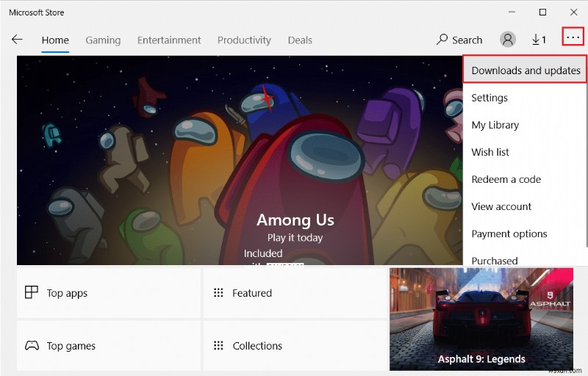Select Downloads and updates menu item

(526, 70)
